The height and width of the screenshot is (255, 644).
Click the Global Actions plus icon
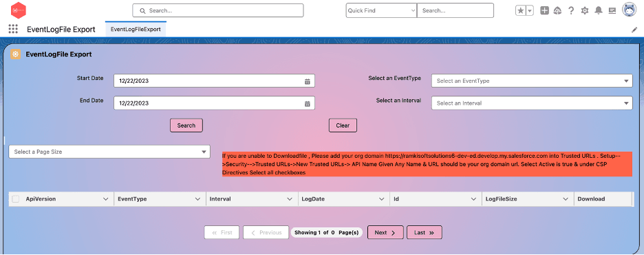(544, 11)
